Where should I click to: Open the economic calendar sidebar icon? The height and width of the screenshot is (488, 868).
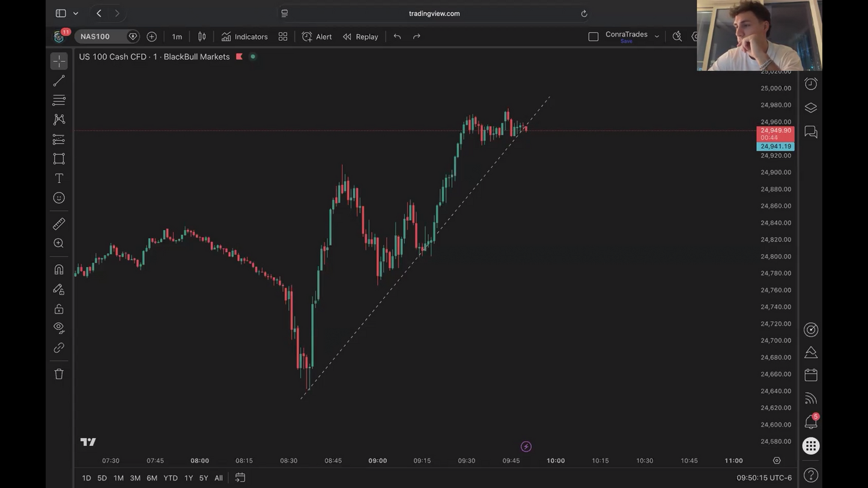[x=811, y=375]
